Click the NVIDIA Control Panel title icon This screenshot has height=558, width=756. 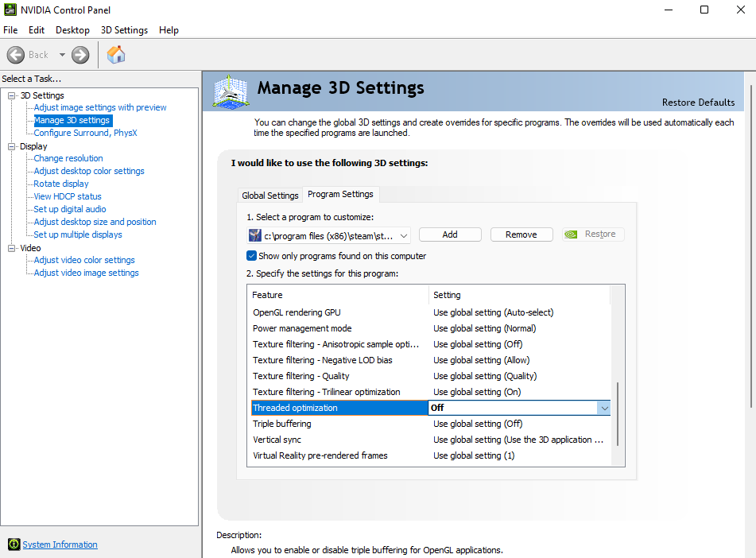10,10
